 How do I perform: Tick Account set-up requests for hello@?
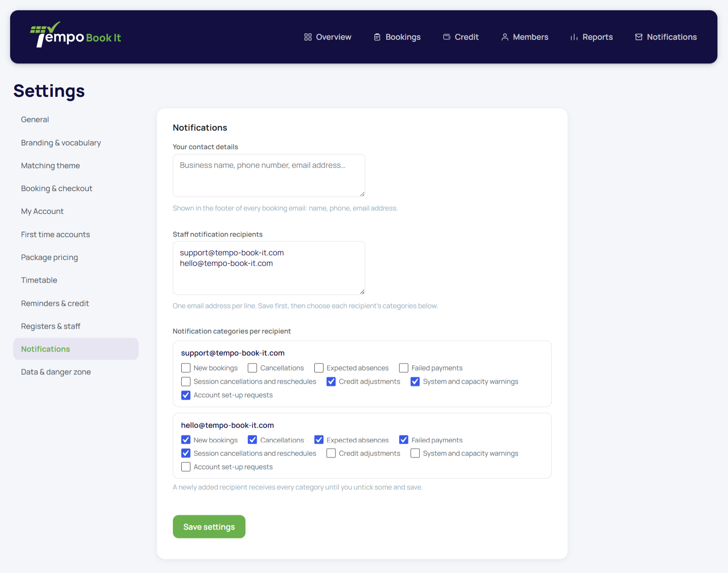point(186,467)
